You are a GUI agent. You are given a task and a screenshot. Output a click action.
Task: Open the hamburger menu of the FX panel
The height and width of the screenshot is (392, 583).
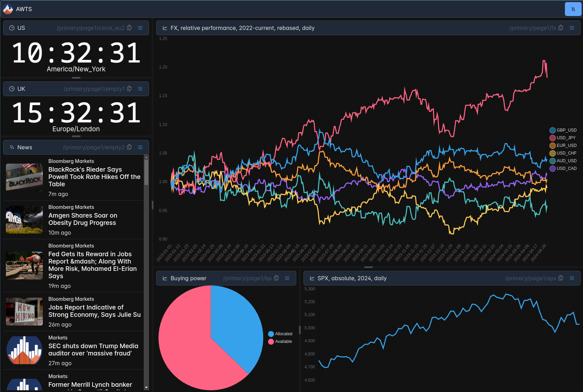click(x=572, y=28)
